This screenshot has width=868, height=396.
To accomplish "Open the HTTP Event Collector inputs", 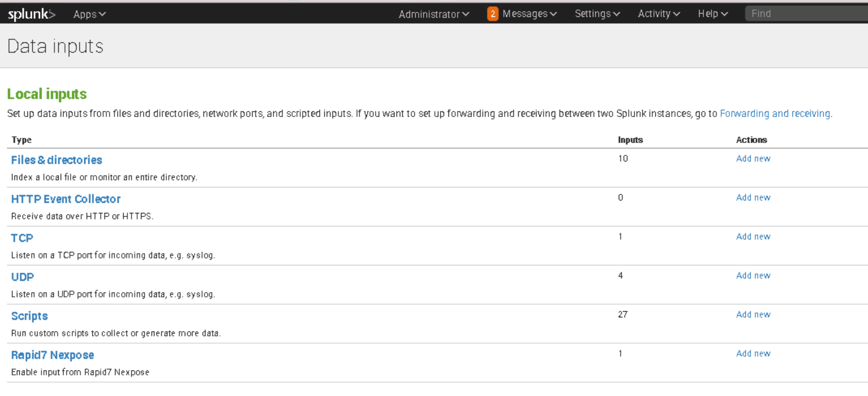I will tap(66, 199).
